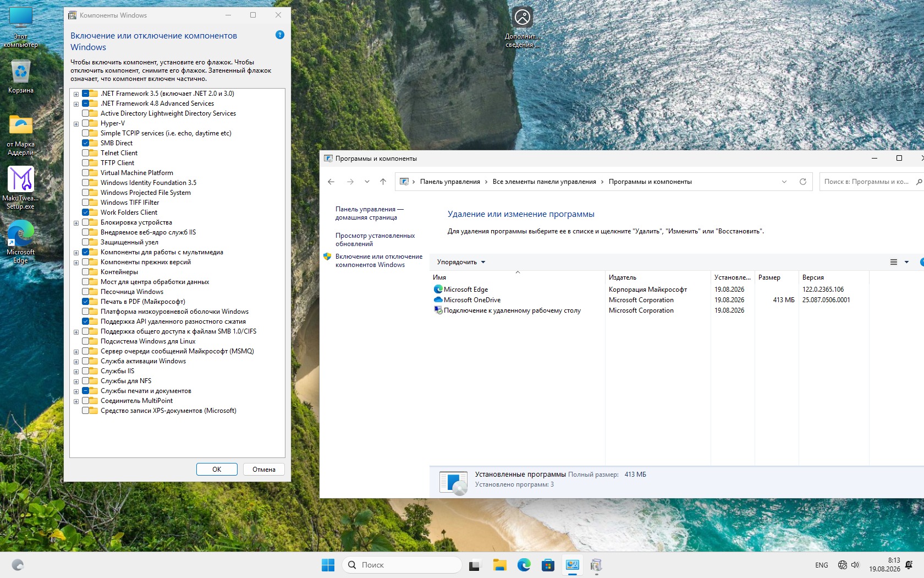
Task: Expand 'Компоненты для работы с мультимедиа' node
Action: (x=76, y=253)
